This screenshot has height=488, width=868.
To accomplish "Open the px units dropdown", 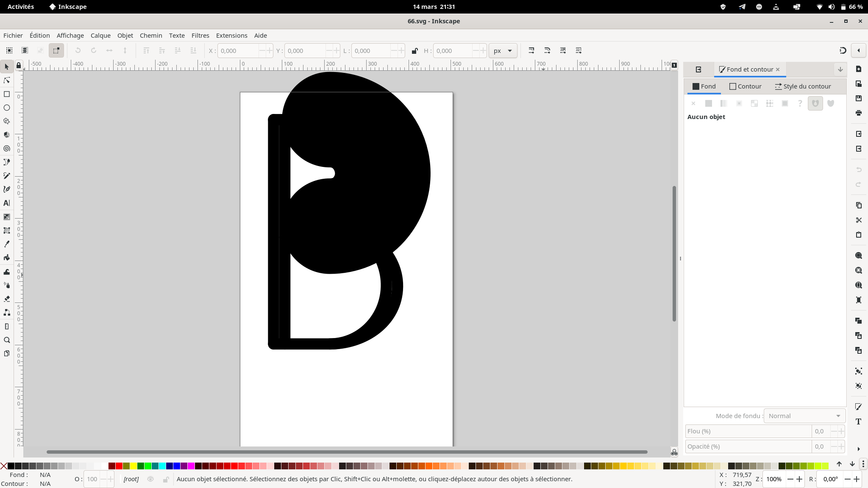I will coord(503,51).
